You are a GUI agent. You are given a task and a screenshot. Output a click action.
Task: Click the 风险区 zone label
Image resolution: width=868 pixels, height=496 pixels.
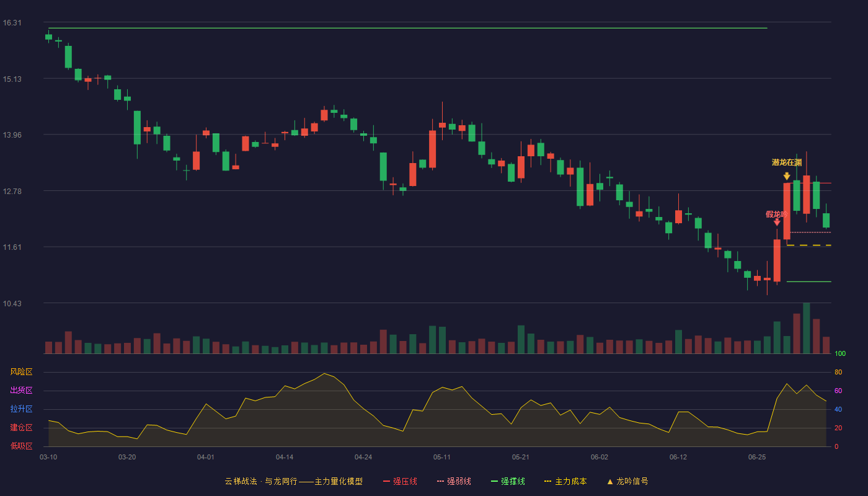pyautogui.click(x=21, y=372)
